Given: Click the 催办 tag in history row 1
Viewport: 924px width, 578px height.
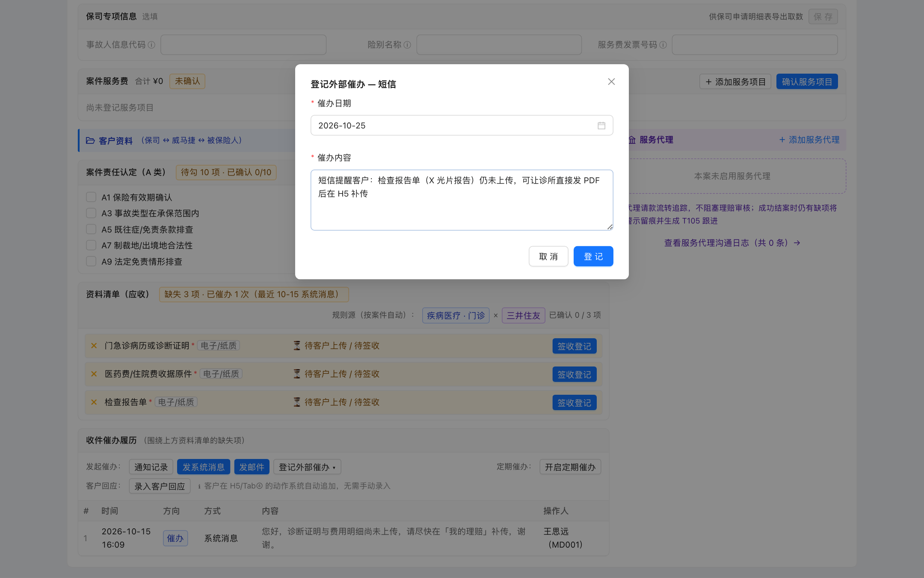Looking at the screenshot, I should pos(175,538).
